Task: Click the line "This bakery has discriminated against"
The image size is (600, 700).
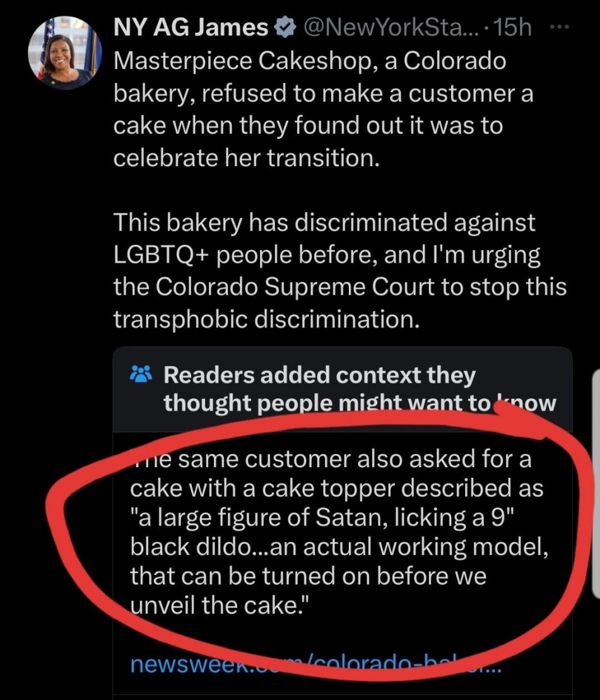Action: (324, 222)
